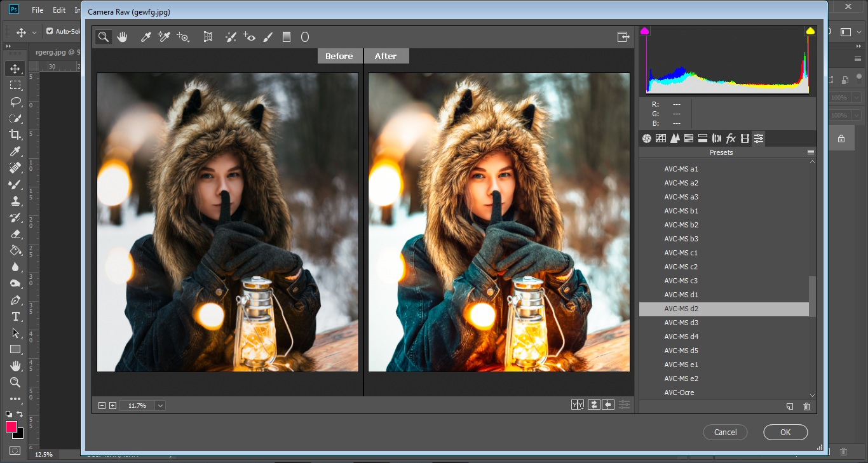Select the highlighted AVC-MS d2 preset
The height and width of the screenshot is (463, 868).
point(724,309)
